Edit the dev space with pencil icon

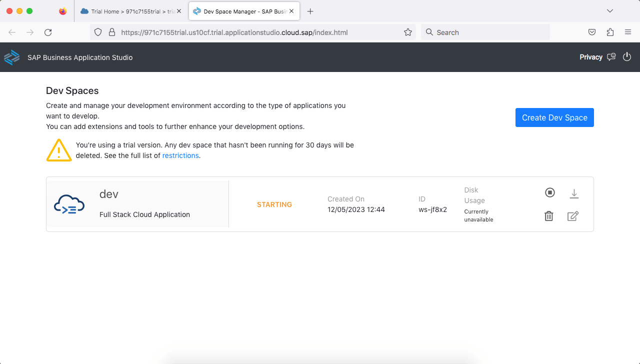[x=573, y=216]
